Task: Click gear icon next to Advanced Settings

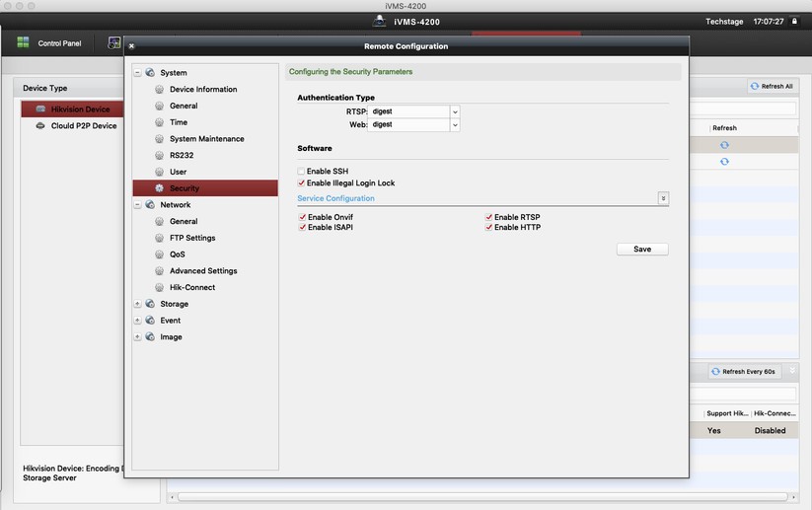Action: [160, 271]
